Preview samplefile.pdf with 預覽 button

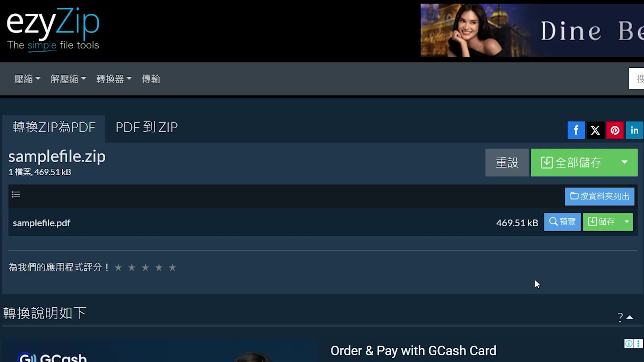tap(562, 222)
